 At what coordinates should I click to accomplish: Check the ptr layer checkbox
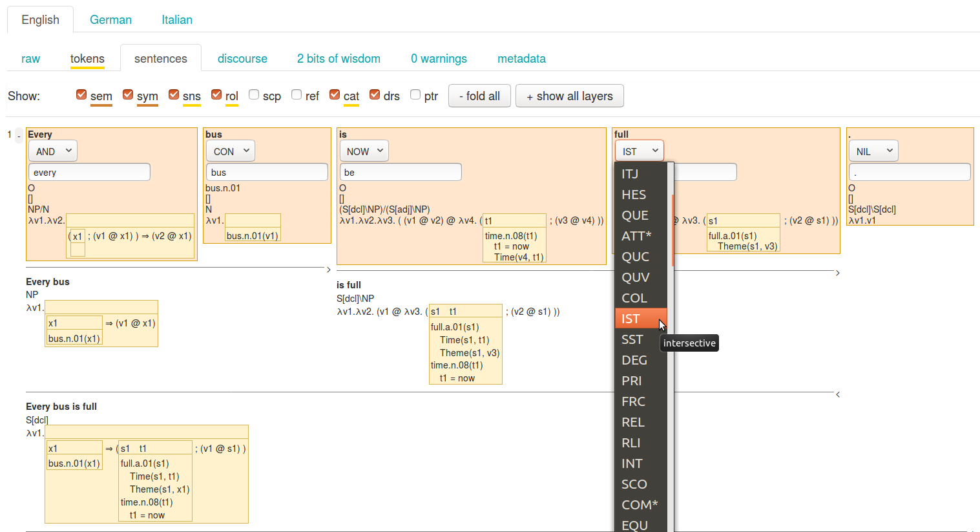(415, 94)
